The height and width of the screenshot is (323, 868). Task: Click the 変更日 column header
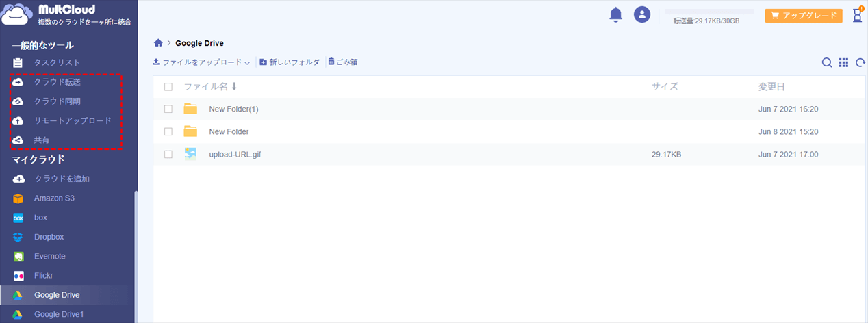(x=771, y=86)
